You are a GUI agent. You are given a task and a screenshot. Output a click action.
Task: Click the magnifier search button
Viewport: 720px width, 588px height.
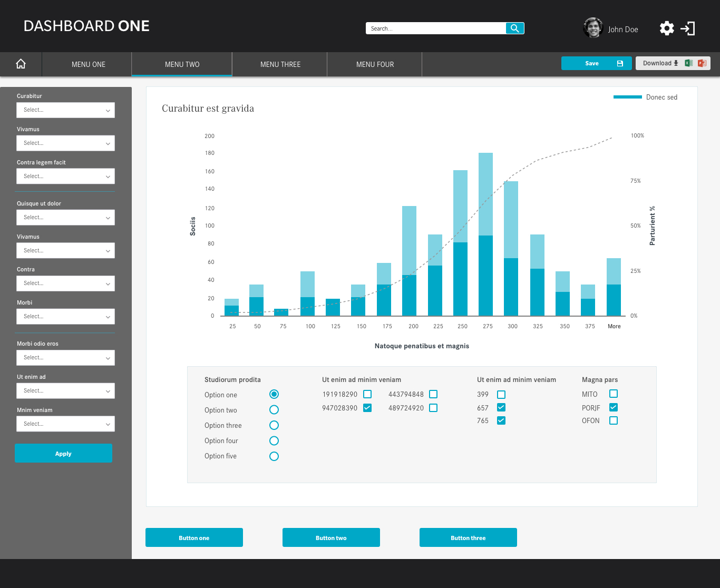(x=515, y=28)
